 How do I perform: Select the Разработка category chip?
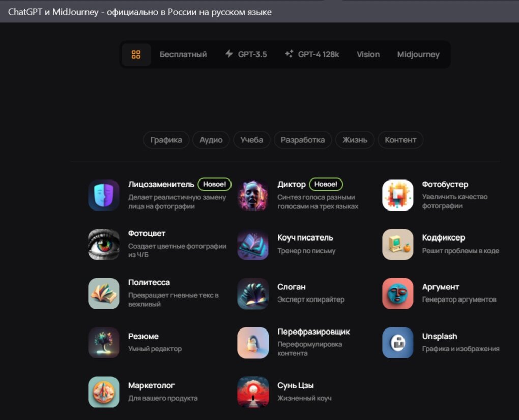coord(303,140)
